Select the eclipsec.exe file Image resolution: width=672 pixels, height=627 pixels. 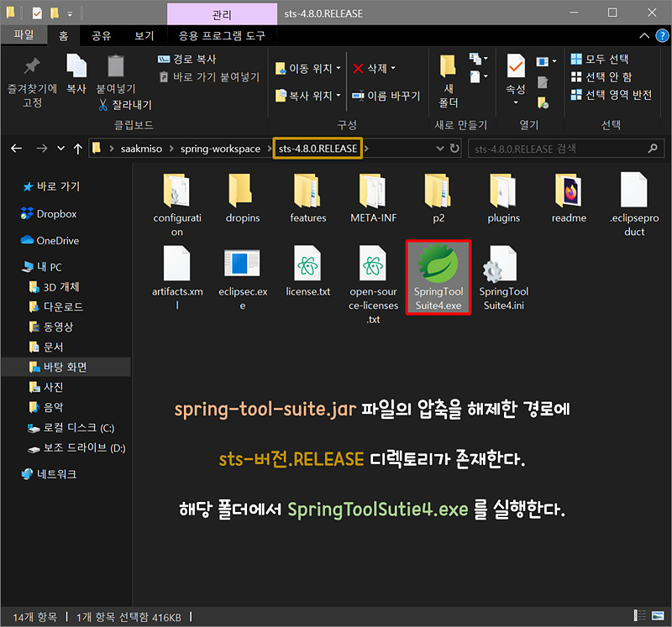click(243, 278)
